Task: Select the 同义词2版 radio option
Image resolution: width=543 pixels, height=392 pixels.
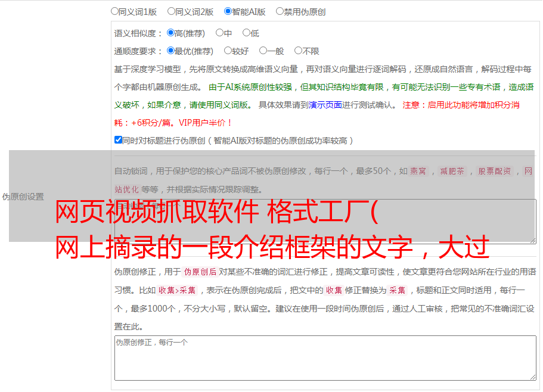Action: [x=171, y=11]
